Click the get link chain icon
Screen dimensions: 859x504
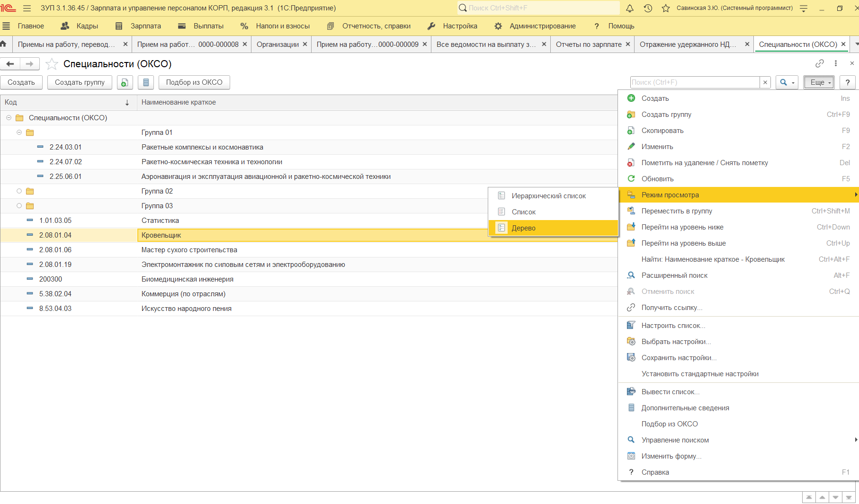pos(820,63)
